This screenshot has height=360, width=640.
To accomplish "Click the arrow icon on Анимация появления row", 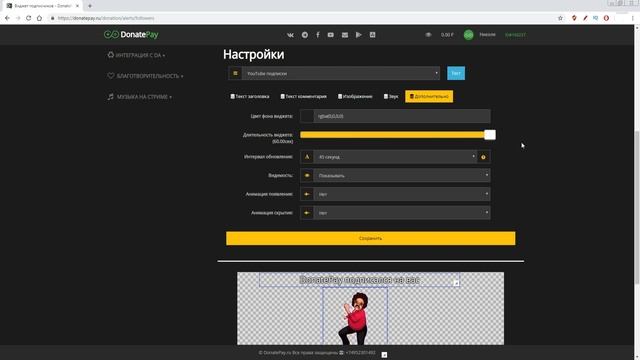I will [x=307, y=194].
